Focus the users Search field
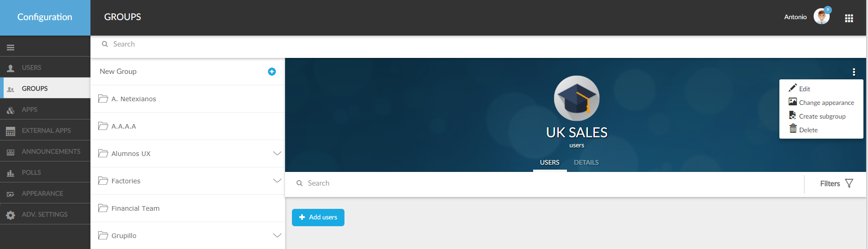Screen dimensions: 868x249 pyautogui.click(x=545, y=183)
